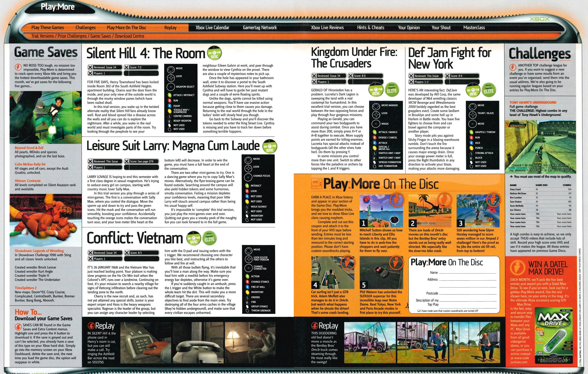Open the TimeSplitters 2 save link
Screen dimensions: 588x374
click(x=25, y=288)
